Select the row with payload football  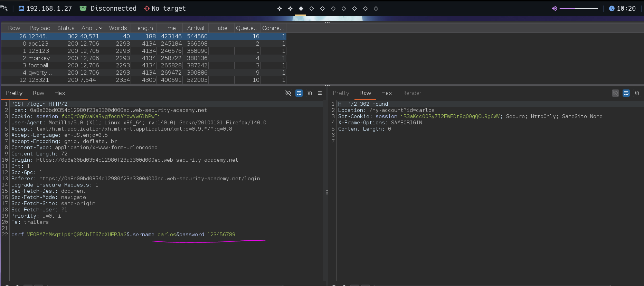144,65
